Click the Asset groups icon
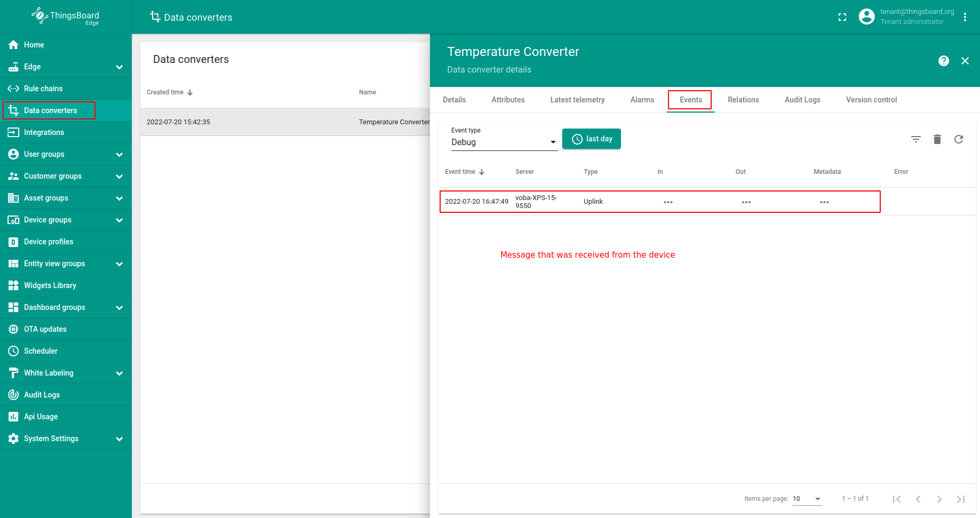980x518 pixels. 13,198
